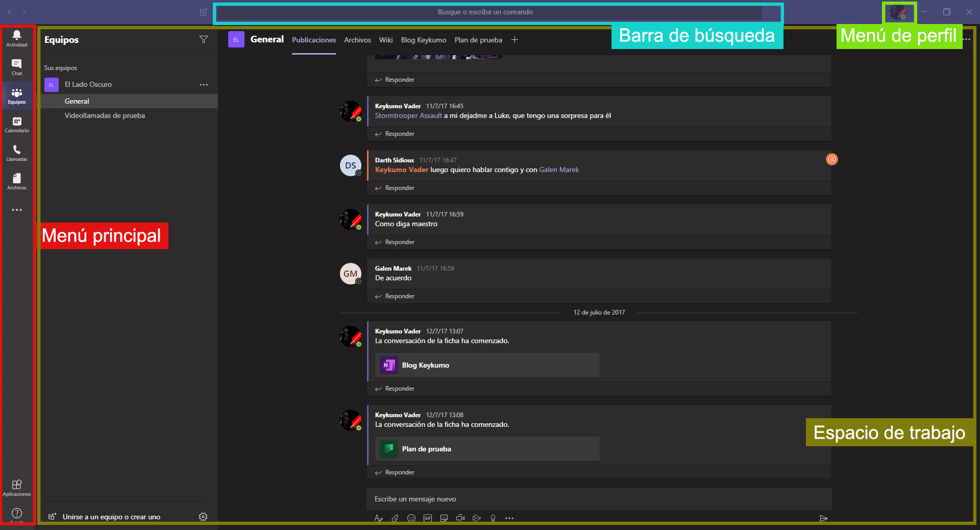Screen dimensions: 980x530
Task: Click the Galen Marek mention link
Action: point(559,170)
